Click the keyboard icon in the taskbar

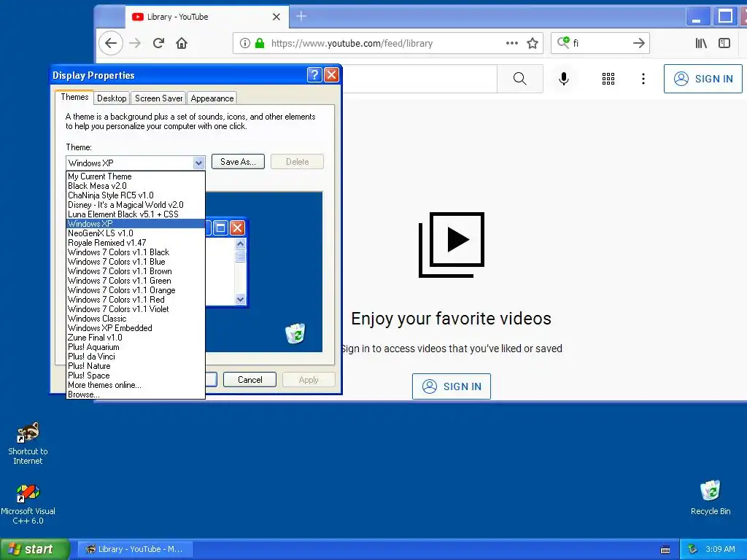tap(665, 550)
